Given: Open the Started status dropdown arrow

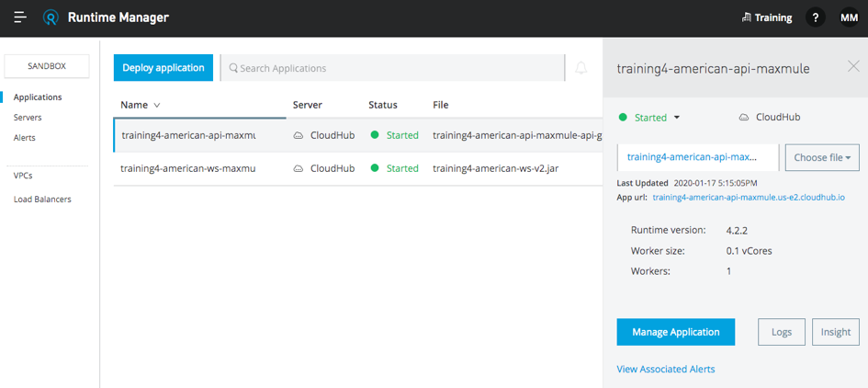Looking at the screenshot, I should pos(676,118).
